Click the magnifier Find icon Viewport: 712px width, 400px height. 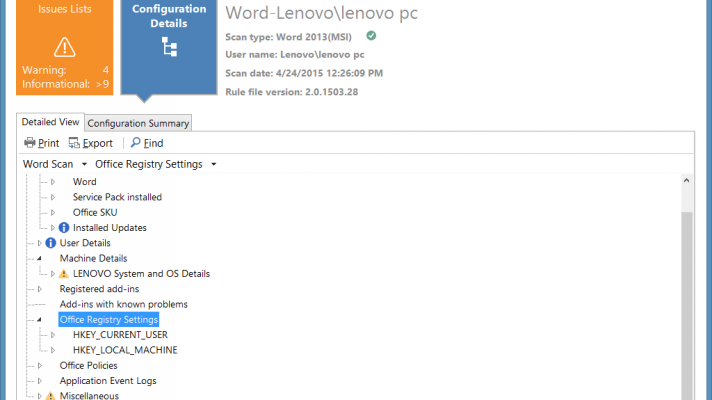click(x=135, y=143)
